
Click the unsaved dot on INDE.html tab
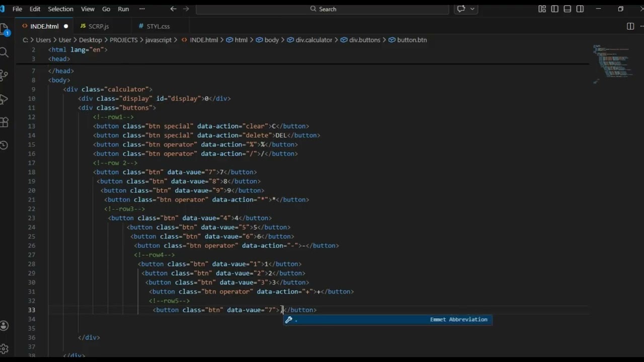[x=66, y=26]
